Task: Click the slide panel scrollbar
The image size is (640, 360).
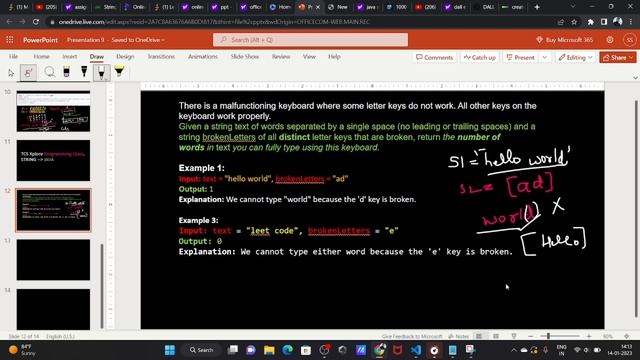Action: tap(102, 286)
